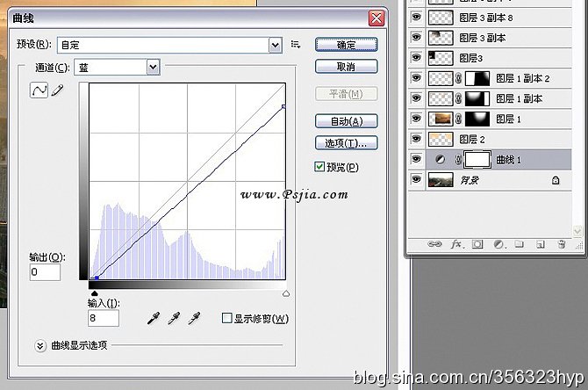588x390 pixels.
Task: Click the mask link icon on 图层 1
Action: [458, 119]
